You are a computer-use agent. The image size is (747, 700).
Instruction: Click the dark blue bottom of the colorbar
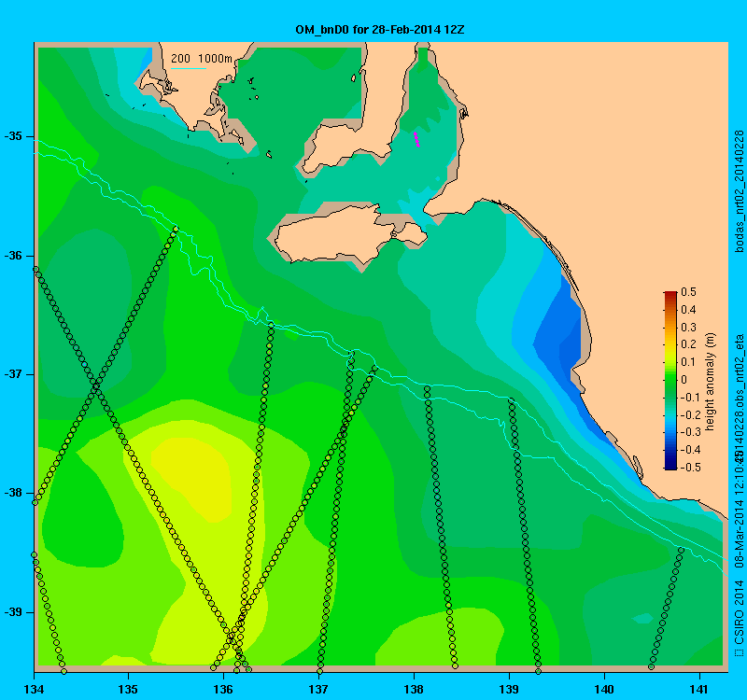click(x=670, y=466)
